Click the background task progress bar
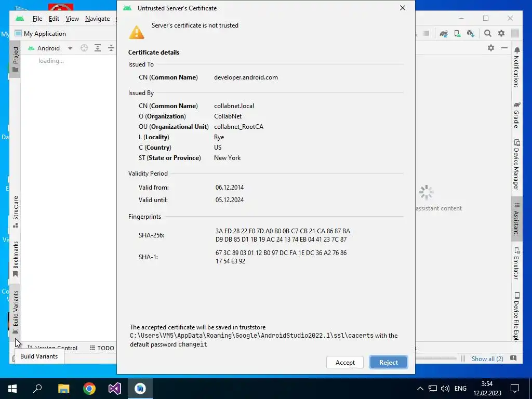The height and width of the screenshot is (399, 532). [x=436, y=358]
